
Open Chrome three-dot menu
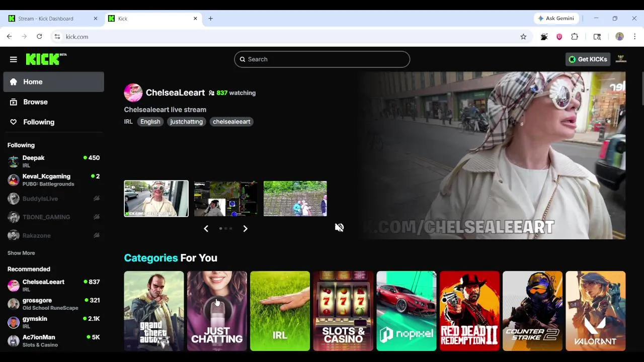click(x=634, y=37)
